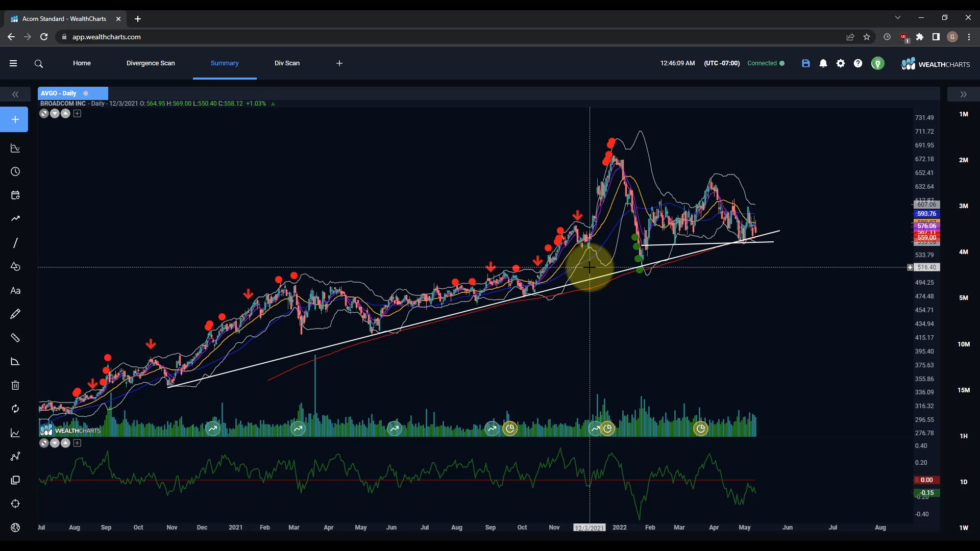Click the green lightbulb dollar icon
This screenshot has width=980, height=551.
point(878,63)
